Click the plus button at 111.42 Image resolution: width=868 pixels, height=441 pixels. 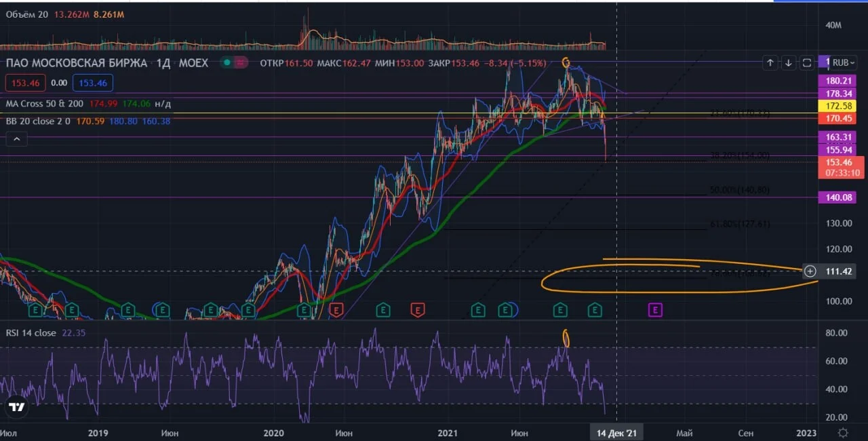[810, 271]
